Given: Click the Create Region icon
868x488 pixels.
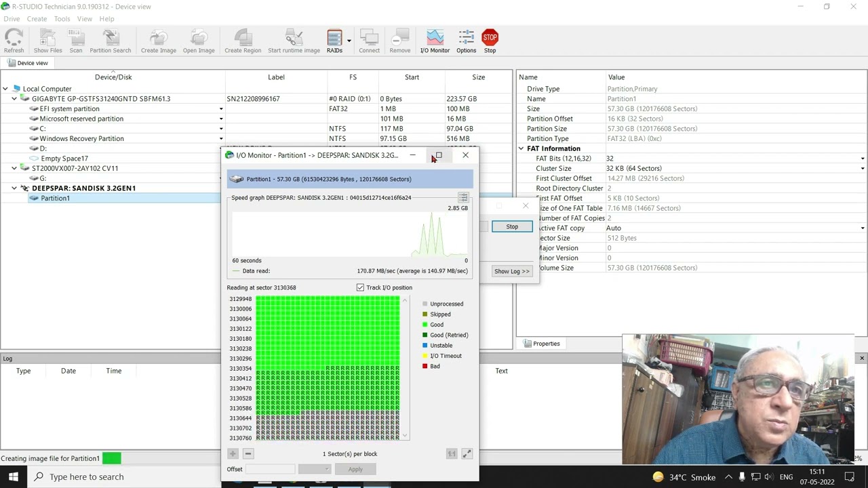Looking at the screenshot, I should pos(243,41).
